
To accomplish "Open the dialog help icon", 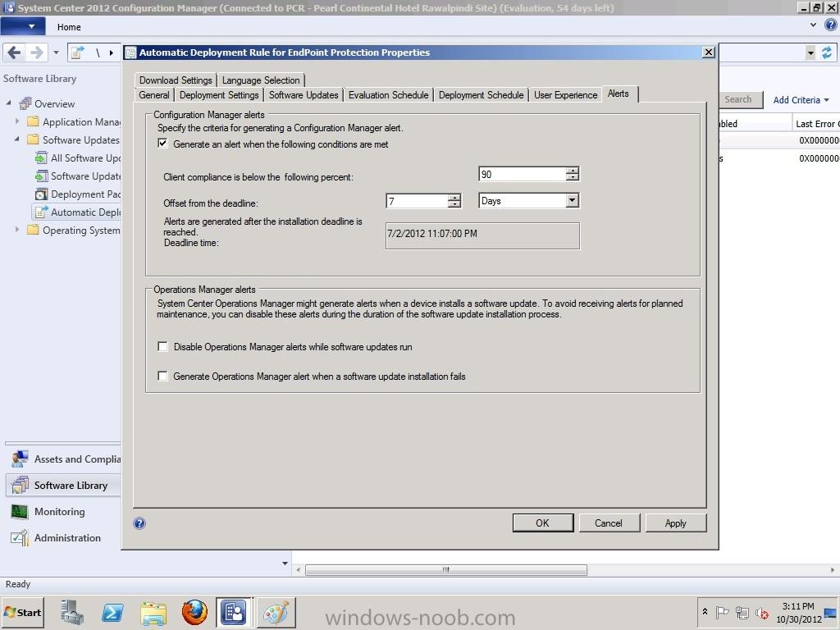I will pyautogui.click(x=139, y=523).
